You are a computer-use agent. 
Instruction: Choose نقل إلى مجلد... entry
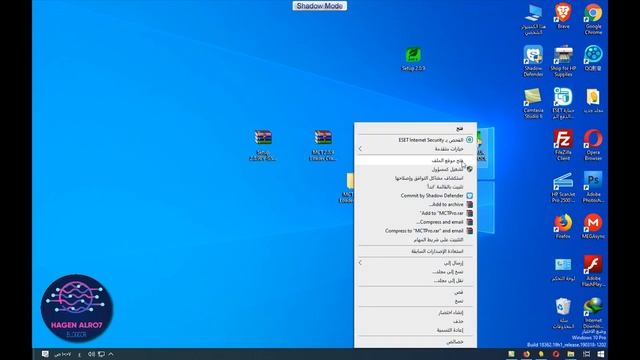pyautogui.click(x=416, y=280)
